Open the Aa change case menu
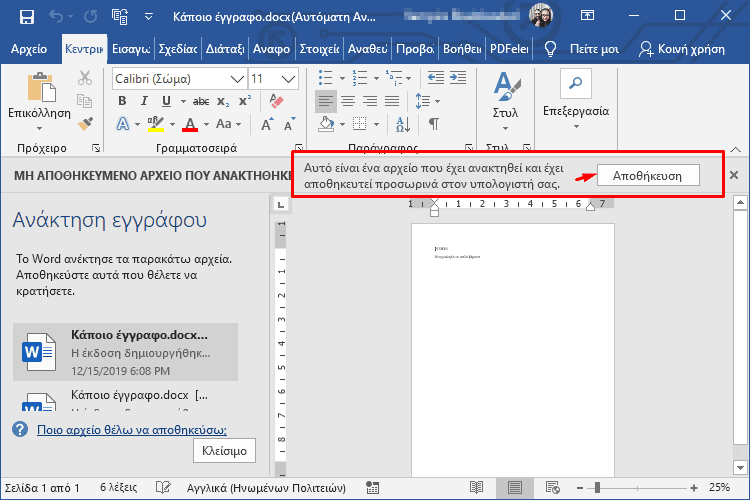The image size is (750, 500). coord(227,124)
